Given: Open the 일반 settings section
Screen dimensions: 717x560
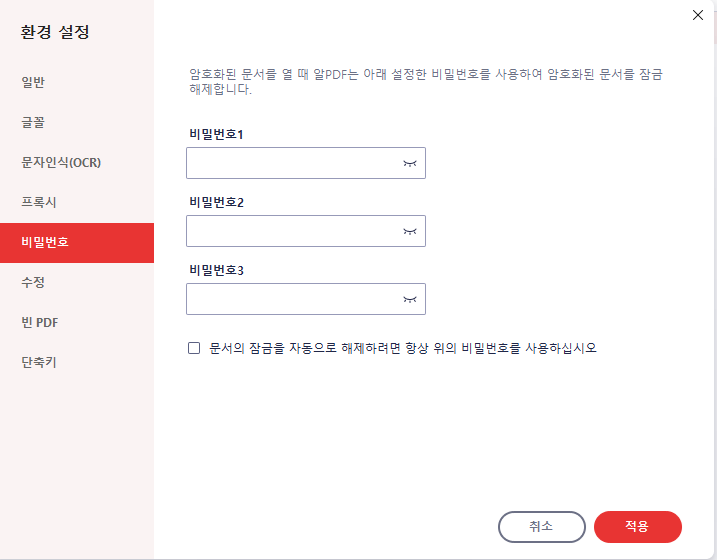Looking at the screenshot, I should [77, 82].
